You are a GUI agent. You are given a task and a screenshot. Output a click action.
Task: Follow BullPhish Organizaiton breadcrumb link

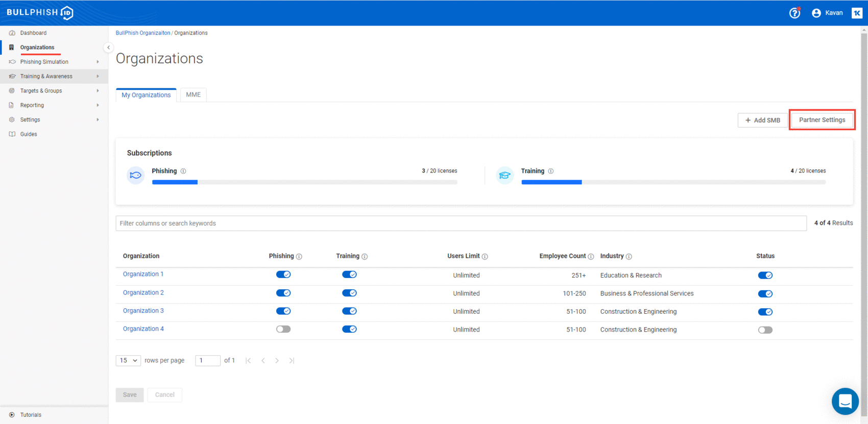pyautogui.click(x=142, y=33)
